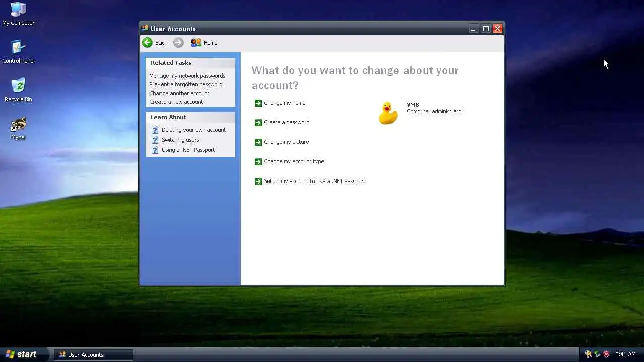Open Deleting your own account help topic

click(x=194, y=130)
